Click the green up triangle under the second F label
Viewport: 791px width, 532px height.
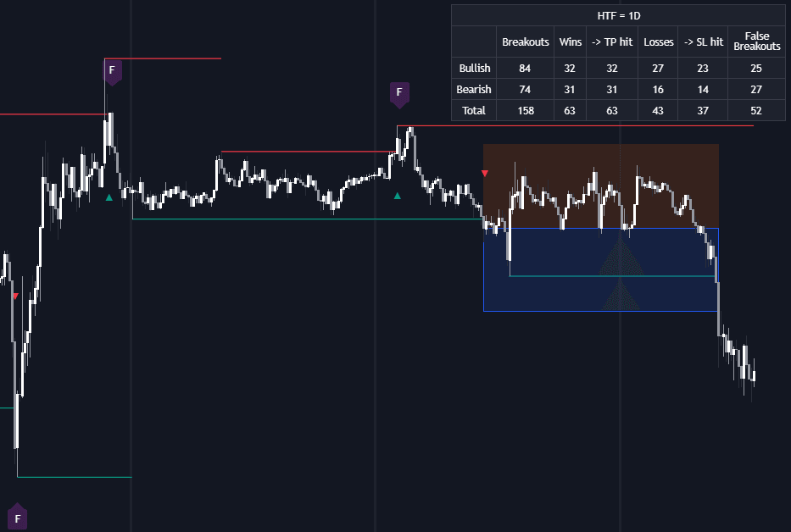(398, 196)
